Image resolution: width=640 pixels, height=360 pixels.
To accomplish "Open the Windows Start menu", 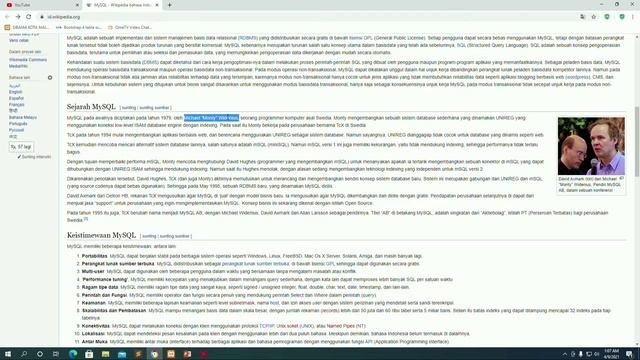I will [8, 354].
